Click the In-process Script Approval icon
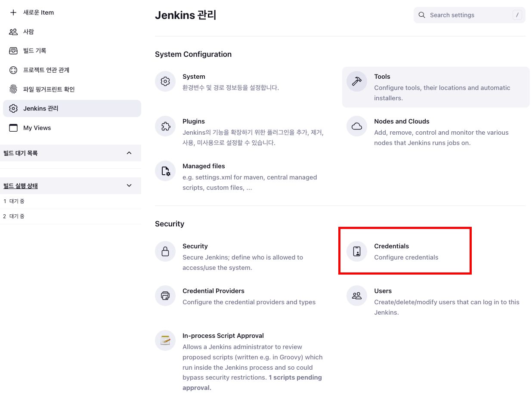 [165, 340]
